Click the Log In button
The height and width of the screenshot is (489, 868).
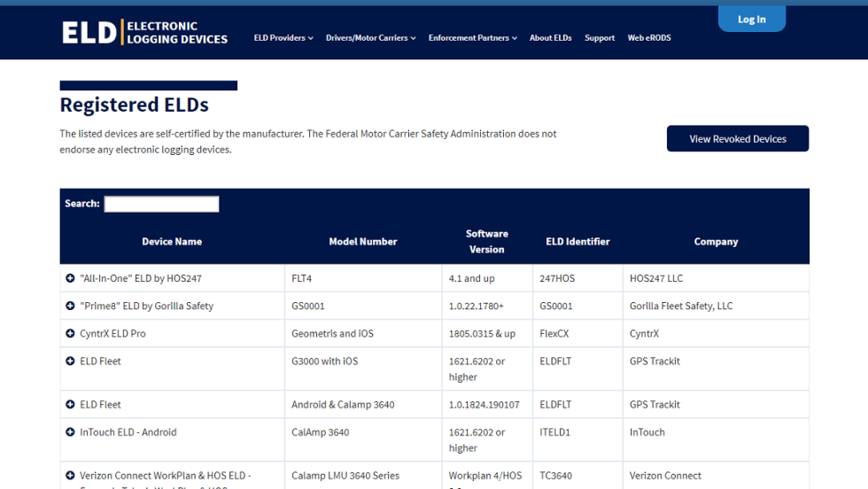coord(751,19)
